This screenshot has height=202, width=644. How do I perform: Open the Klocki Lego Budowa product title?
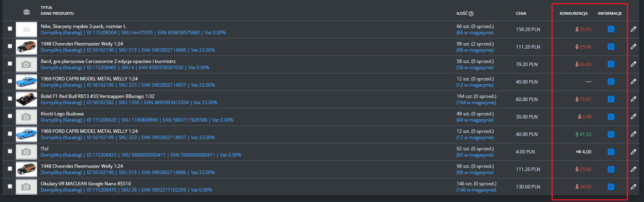(x=62, y=114)
